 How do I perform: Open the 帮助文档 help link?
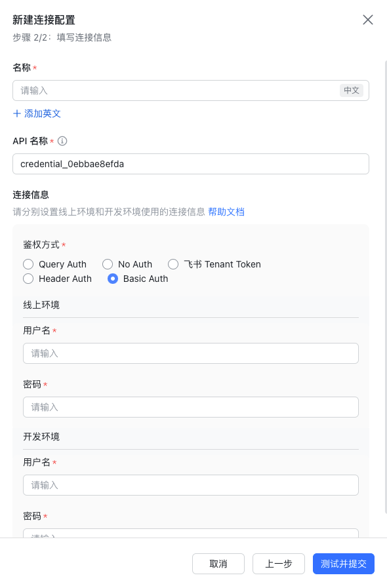[226, 212]
